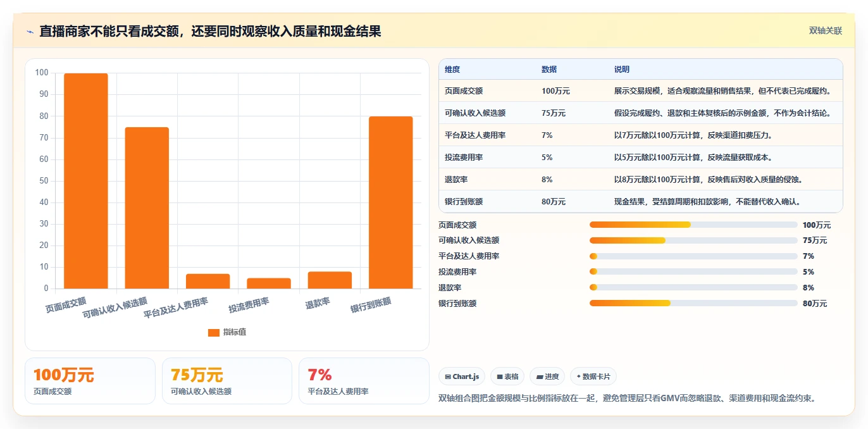This screenshot has width=868, height=429.
Task: Click the 表格 chip
Action: click(x=507, y=376)
